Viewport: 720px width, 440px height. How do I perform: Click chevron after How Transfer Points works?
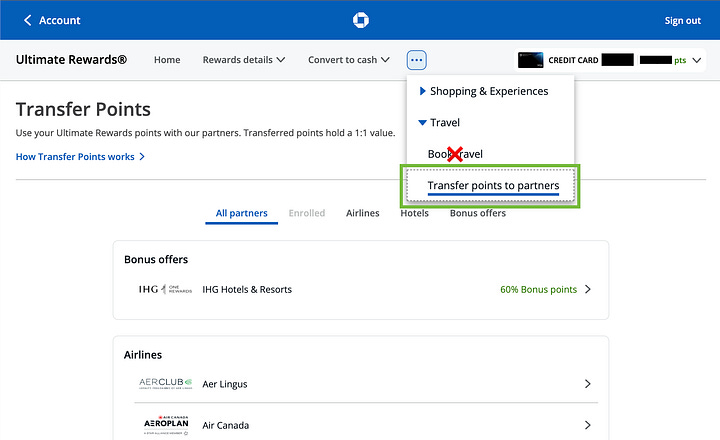tap(142, 157)
